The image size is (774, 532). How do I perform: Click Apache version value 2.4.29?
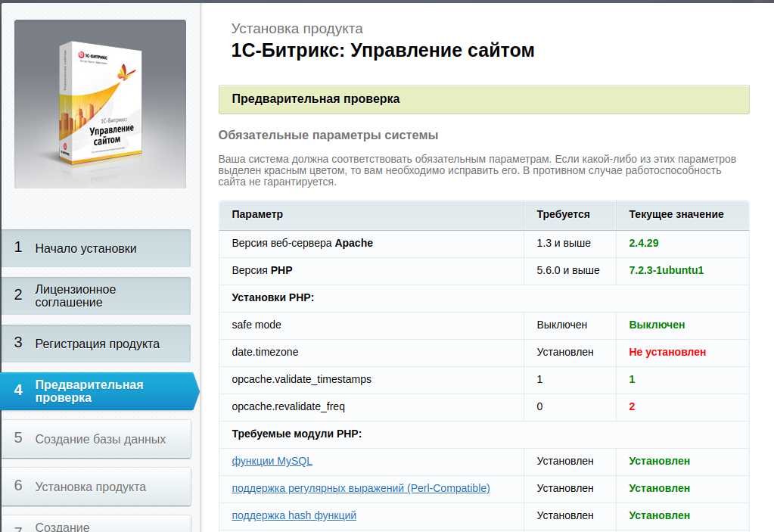point(643,244)
